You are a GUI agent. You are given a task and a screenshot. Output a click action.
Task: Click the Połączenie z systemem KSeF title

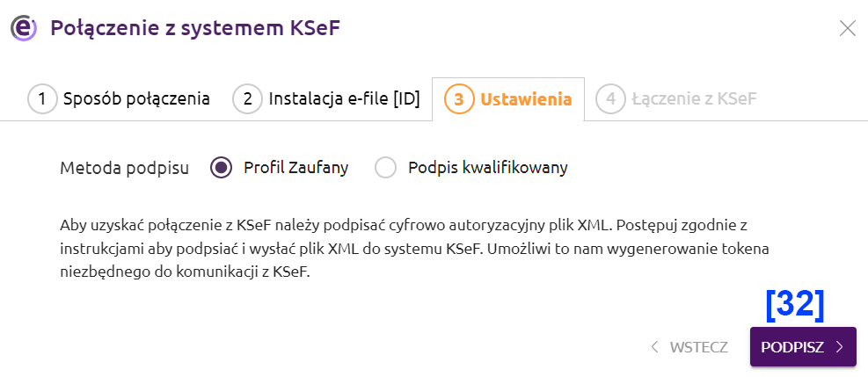(x=195, y=28)
